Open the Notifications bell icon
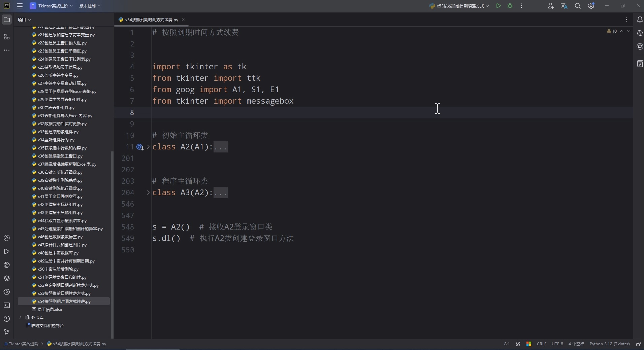This screenshot has width=644, height=350. (640, 20)
